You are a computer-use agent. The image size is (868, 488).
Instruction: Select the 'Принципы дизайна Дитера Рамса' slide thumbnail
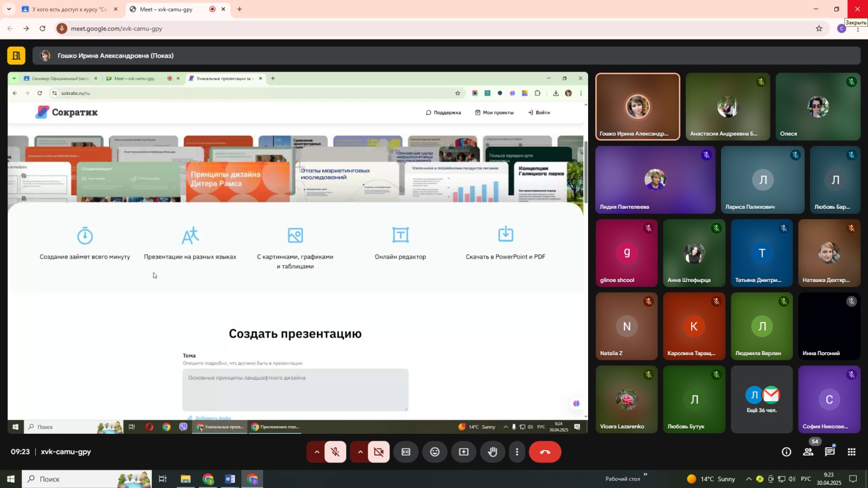(x=239, y=182)
